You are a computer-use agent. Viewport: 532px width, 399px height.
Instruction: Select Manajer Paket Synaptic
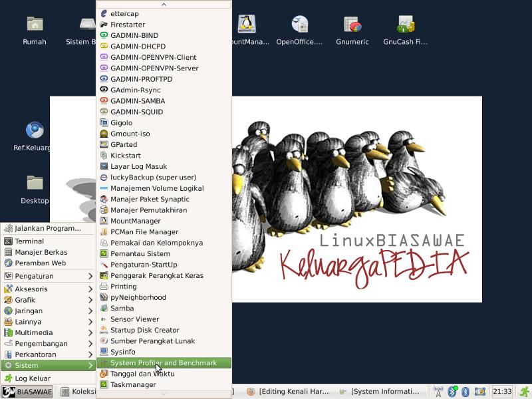(x=150, y=199)
